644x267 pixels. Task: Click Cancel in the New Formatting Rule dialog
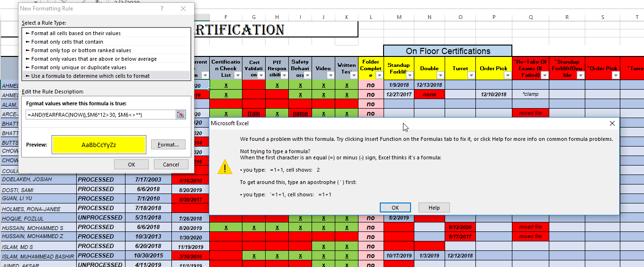pos(171,165)
